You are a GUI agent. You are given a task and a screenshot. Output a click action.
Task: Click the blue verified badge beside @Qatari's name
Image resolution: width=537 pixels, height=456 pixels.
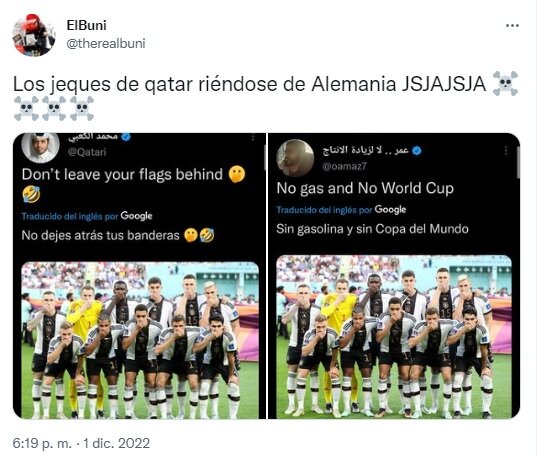pyautogui.click(x=126, y=137)
